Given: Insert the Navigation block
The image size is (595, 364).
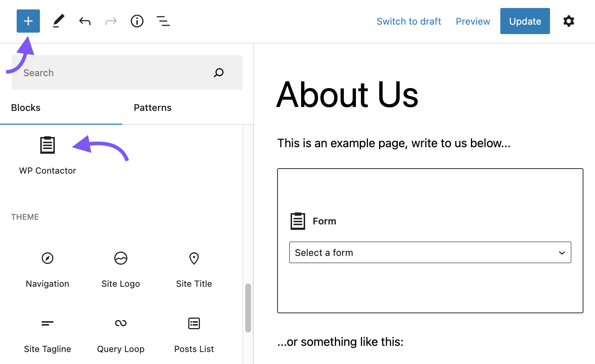Looking at the screenshot, I should 48,270.
